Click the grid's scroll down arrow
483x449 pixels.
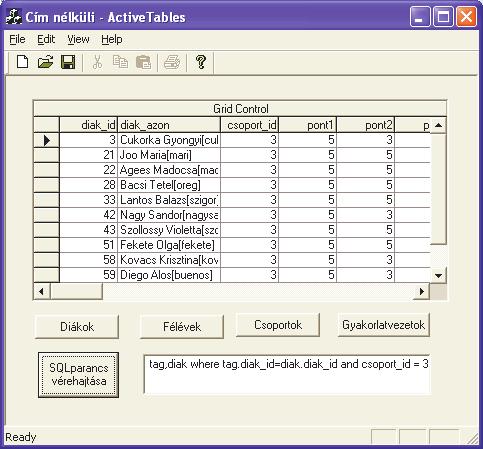[439, 275]
